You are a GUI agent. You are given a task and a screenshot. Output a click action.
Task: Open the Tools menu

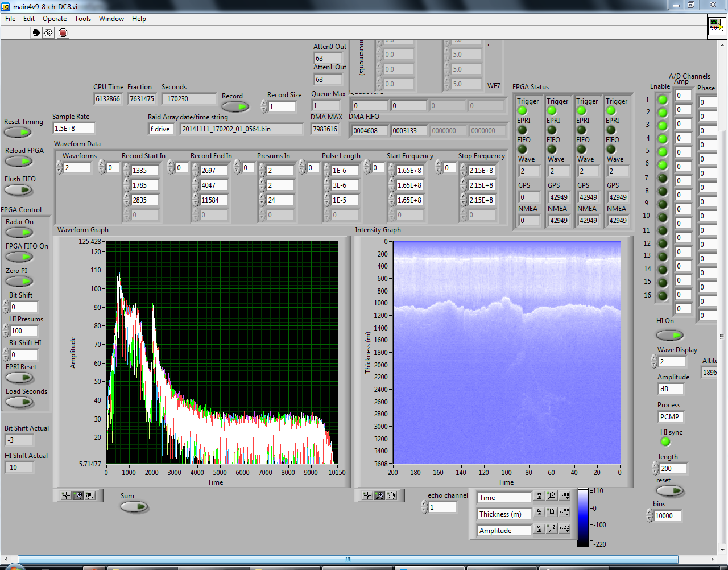coord(82,19)
